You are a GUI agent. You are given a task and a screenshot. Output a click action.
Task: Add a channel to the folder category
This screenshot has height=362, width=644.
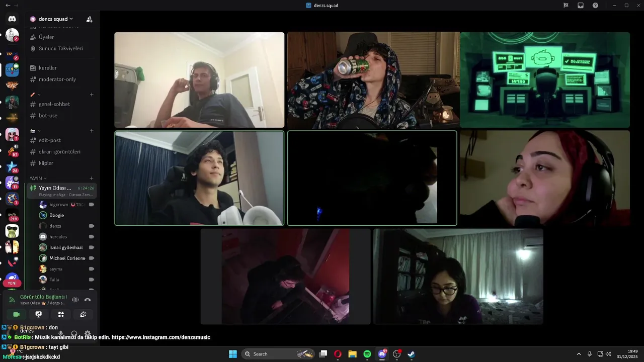click(92, 131)
